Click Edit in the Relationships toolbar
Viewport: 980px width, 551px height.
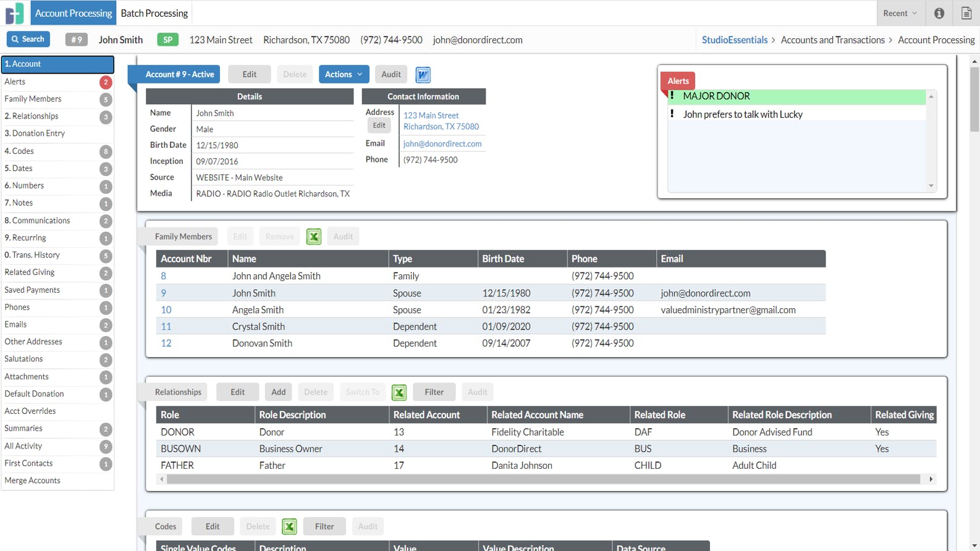238,392
